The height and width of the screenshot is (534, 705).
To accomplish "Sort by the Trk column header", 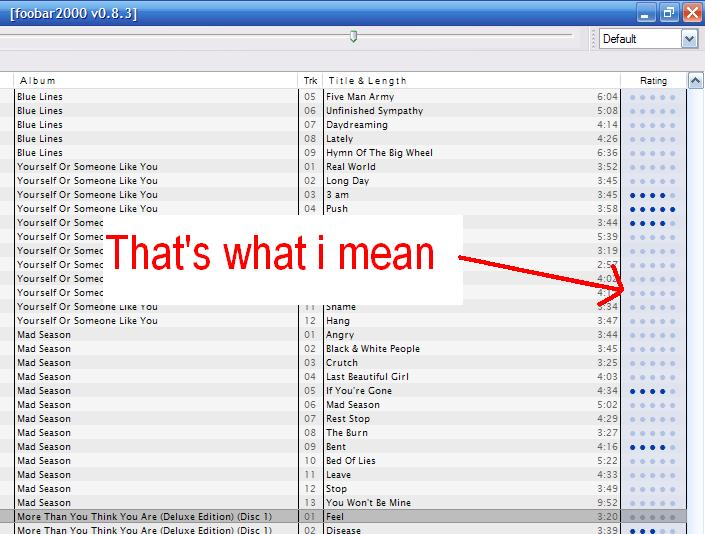I will (x=310, y=80).
